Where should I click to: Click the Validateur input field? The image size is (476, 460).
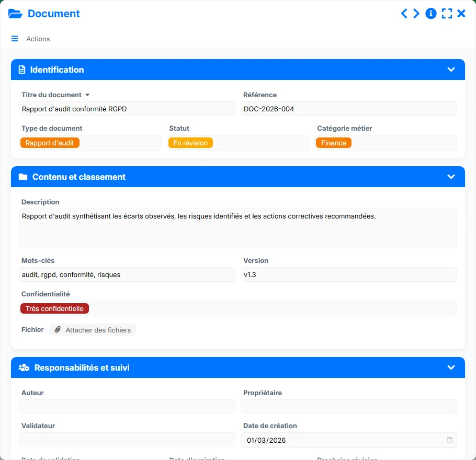click(127, 440)
